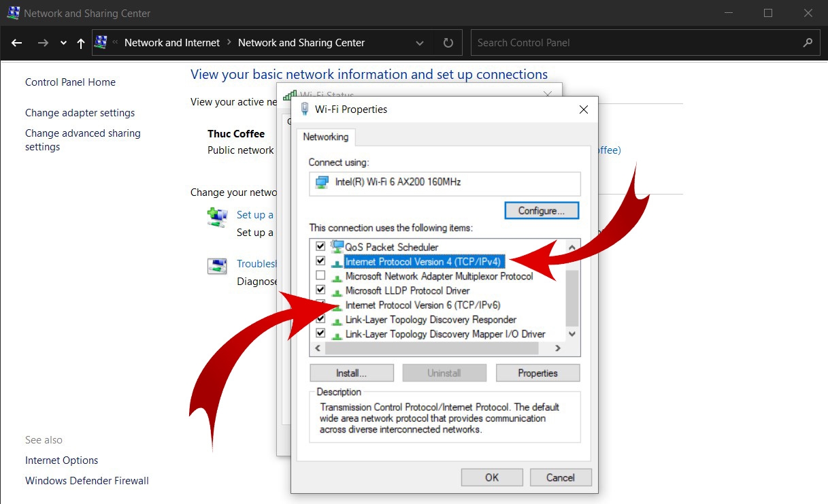The width and height of the screenshot is (828, 504).
Task: Open Windows Defender Firewall link
Action: (x=86, y=481)
